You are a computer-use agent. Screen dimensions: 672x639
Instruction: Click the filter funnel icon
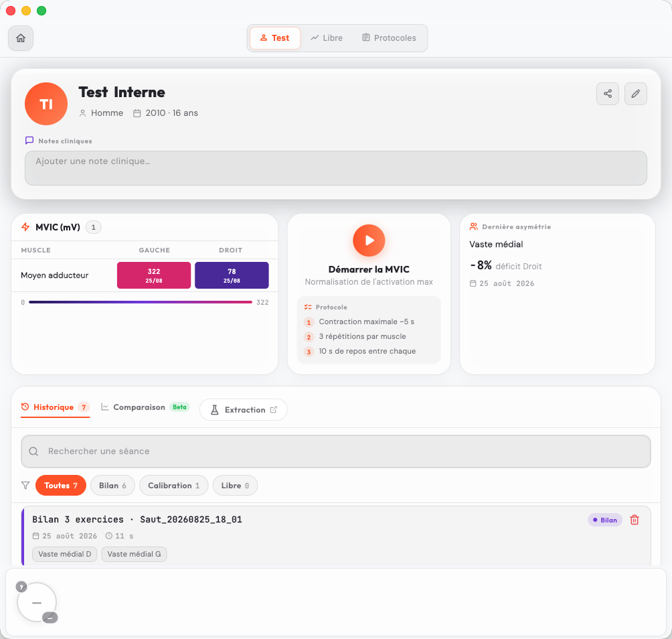25,486
